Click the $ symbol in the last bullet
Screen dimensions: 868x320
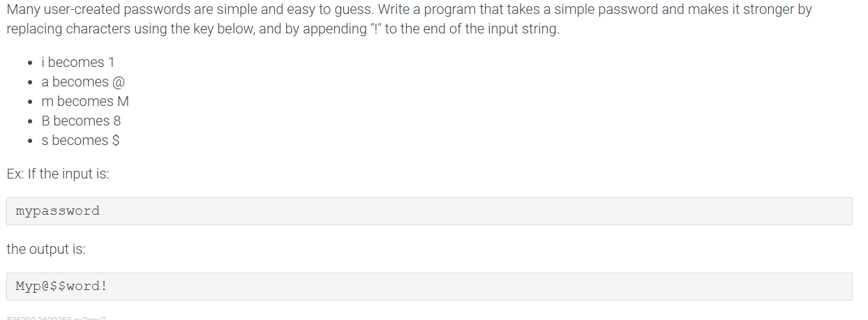(116, 140)
